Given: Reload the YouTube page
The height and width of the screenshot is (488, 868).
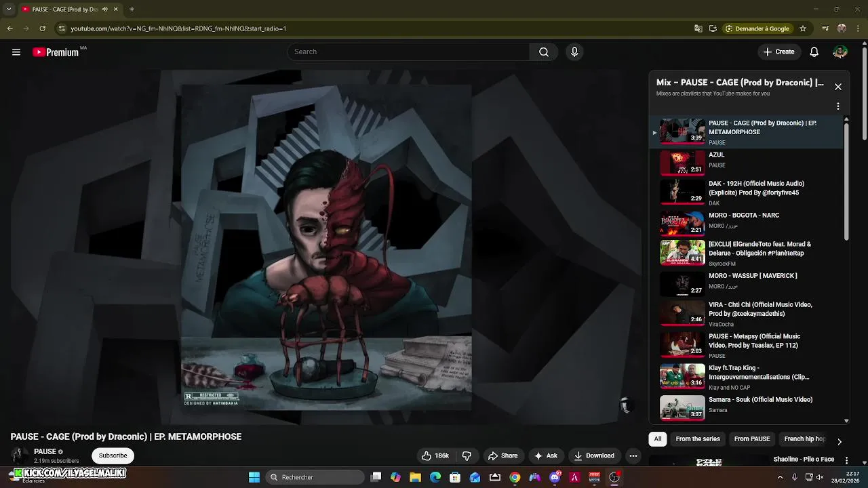Looking at the screenshot, I should 42,28.
